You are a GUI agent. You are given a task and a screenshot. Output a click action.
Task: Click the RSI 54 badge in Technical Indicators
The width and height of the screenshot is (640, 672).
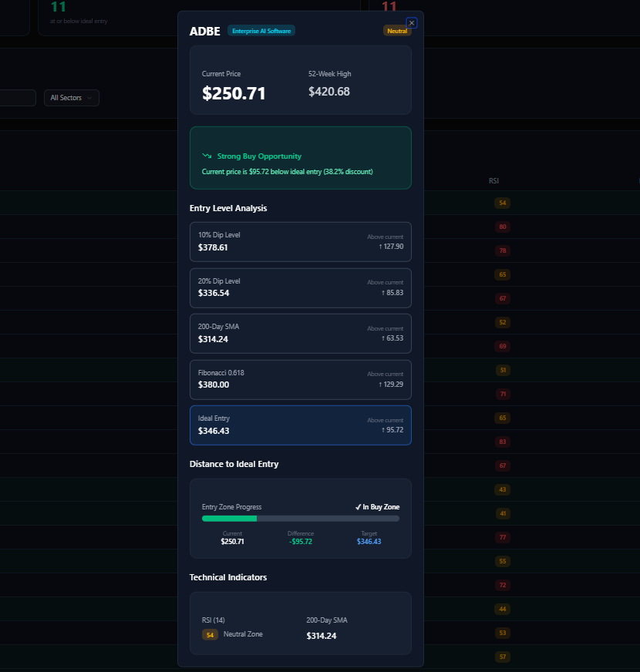click(x=210, y=635)
